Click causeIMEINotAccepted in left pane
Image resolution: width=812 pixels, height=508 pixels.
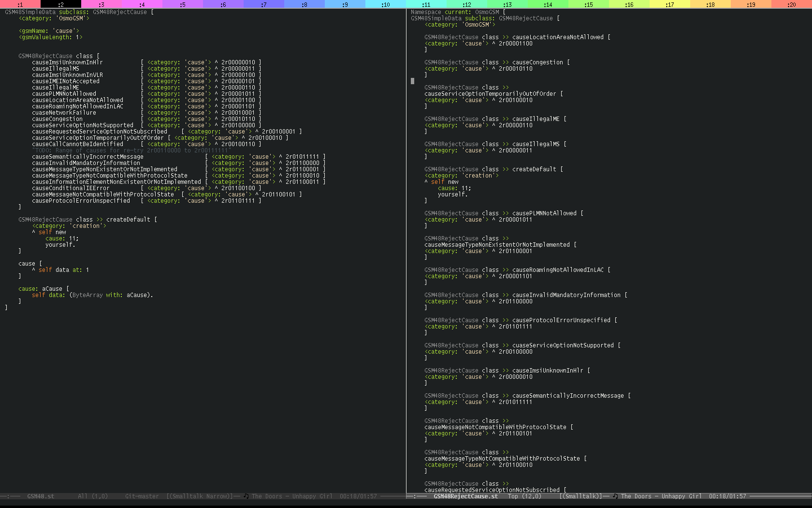pyautogui.click(x=66, y=81)
